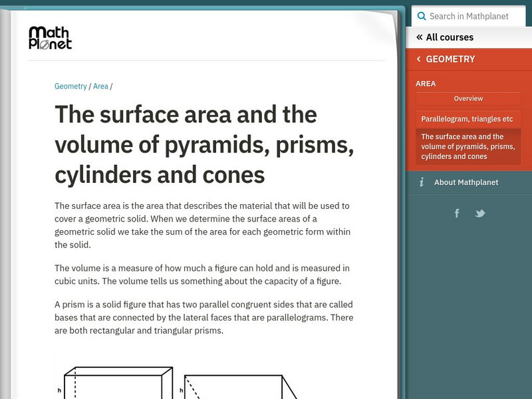Click the info icon beside About Mathplanet
The width and height of the screenshot is (532, 399).
tap(422, 182)
